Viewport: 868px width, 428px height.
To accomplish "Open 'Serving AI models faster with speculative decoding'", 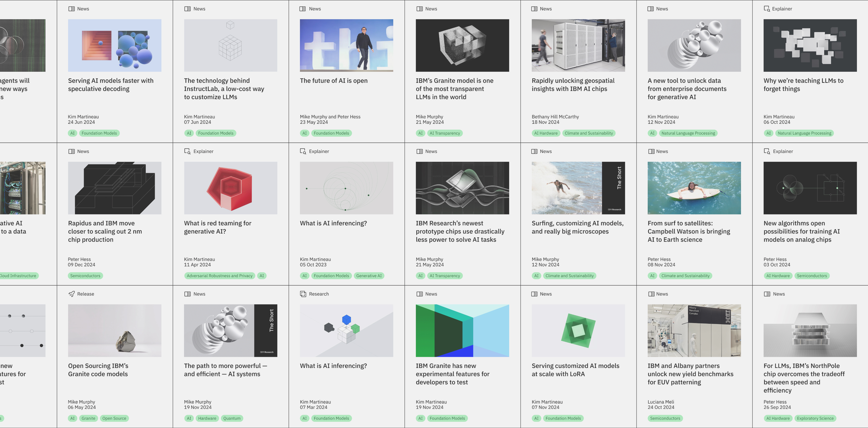I will pos(111,85).
